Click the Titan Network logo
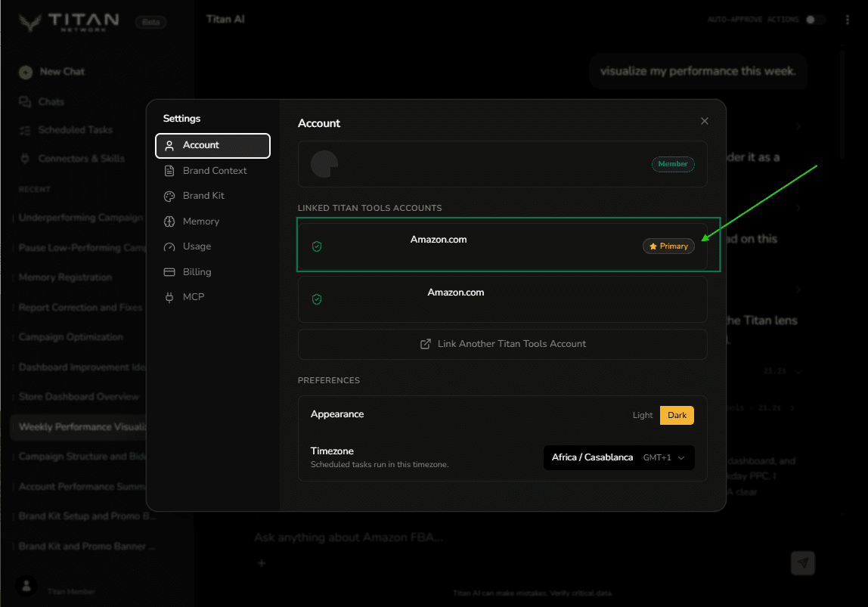The image size is (868, 607). coord(69,22)
